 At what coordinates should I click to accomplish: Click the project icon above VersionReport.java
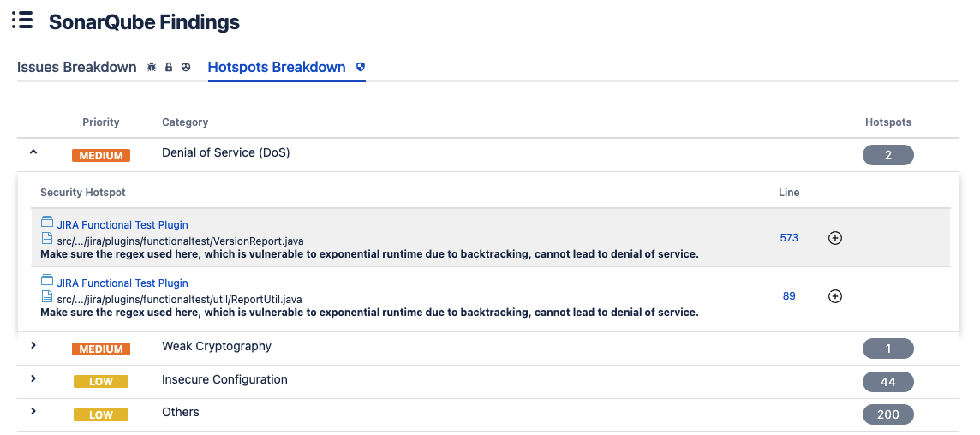[47, 222]
